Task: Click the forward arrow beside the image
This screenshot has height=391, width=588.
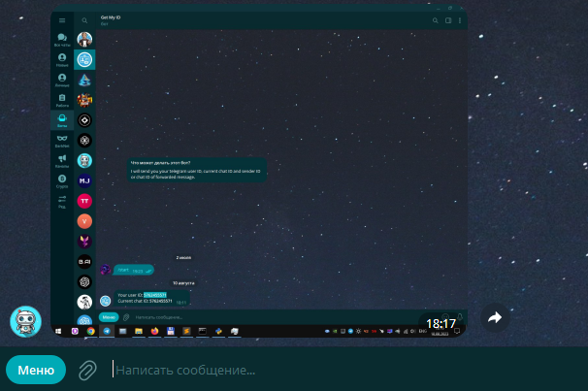Action: pyautogui.click(x=495, y=317)
